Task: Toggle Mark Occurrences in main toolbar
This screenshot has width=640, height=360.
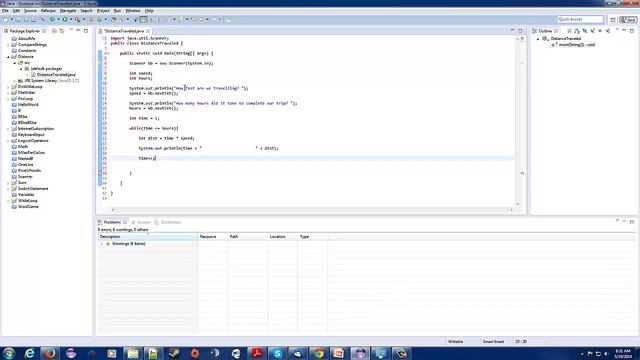Action: [143, 19]
